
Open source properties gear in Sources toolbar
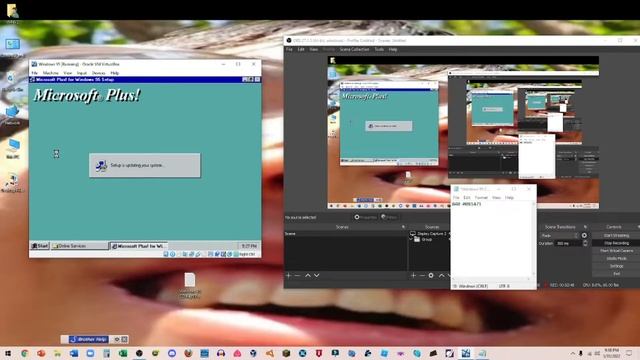click(x=431, y=276)
